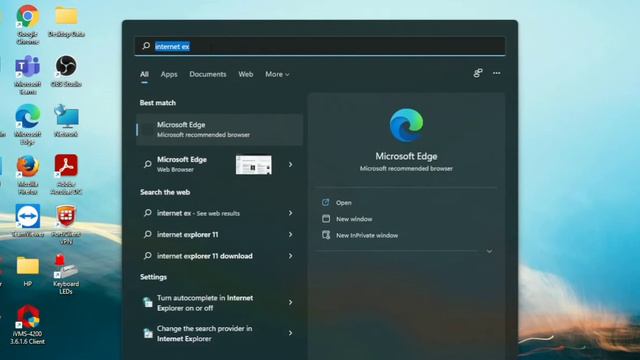
Task: Switch to the Documents tab
Action: [x=208, y=74]
